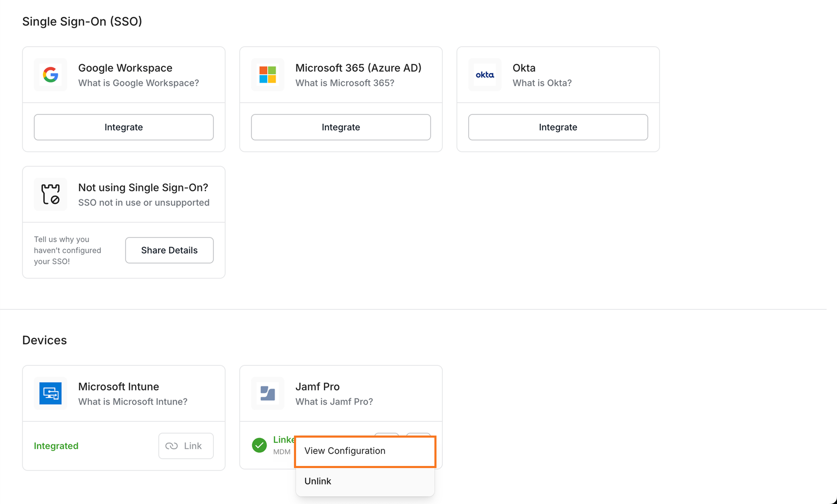The height and width of the screenshot is (504, 837).
Task: Choose Unlink in the Jamf Pro menu
Action: click(318, 481)
